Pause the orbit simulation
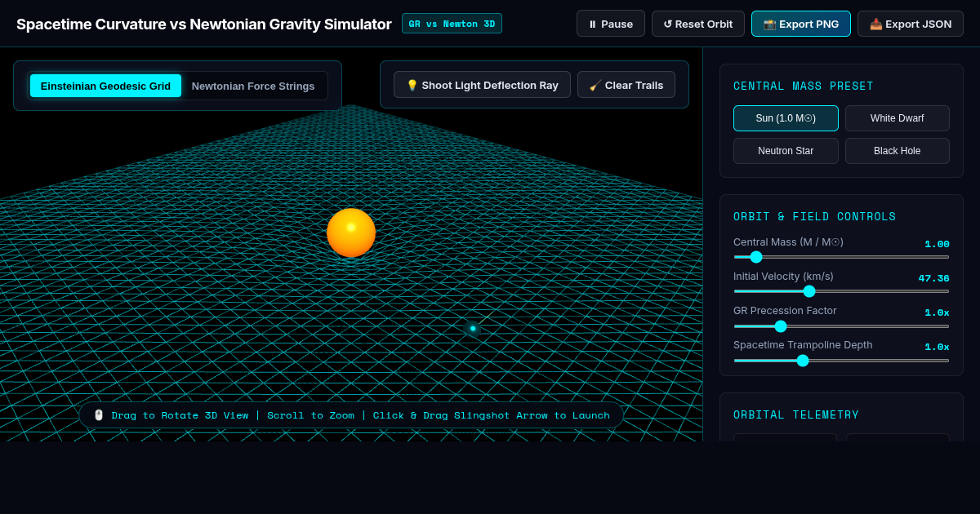The image size is (980, 514). click(610, 24)
